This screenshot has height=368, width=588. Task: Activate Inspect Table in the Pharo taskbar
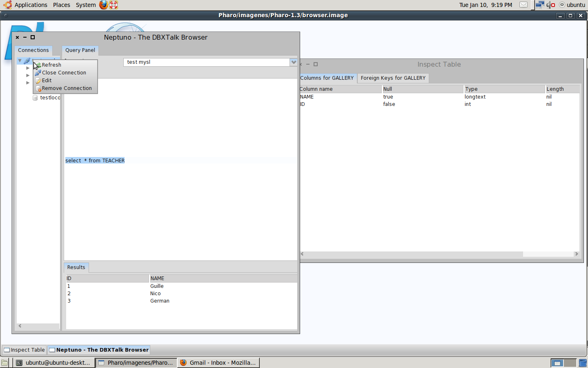click(24, 350)
